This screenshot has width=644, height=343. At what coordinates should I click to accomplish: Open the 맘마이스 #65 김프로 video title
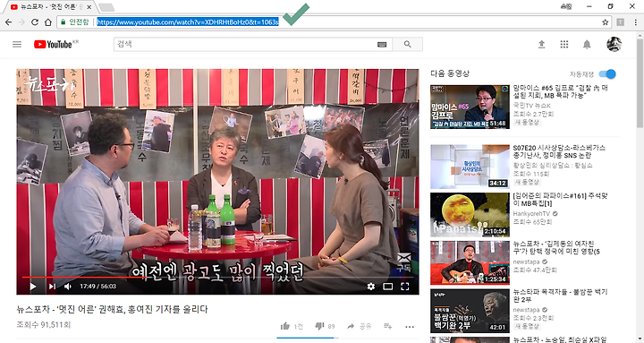pyautogui.click(x=560, y=91)
